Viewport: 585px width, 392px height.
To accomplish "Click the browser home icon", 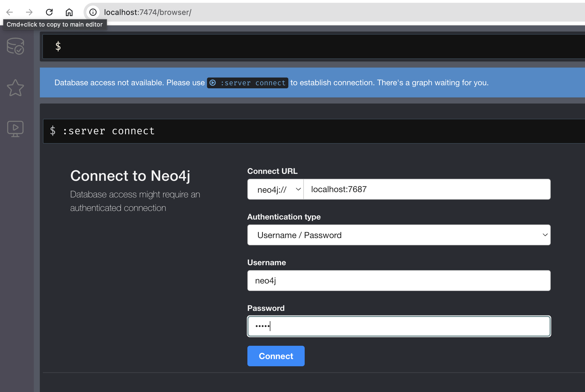I will click(x=69, y=12).
